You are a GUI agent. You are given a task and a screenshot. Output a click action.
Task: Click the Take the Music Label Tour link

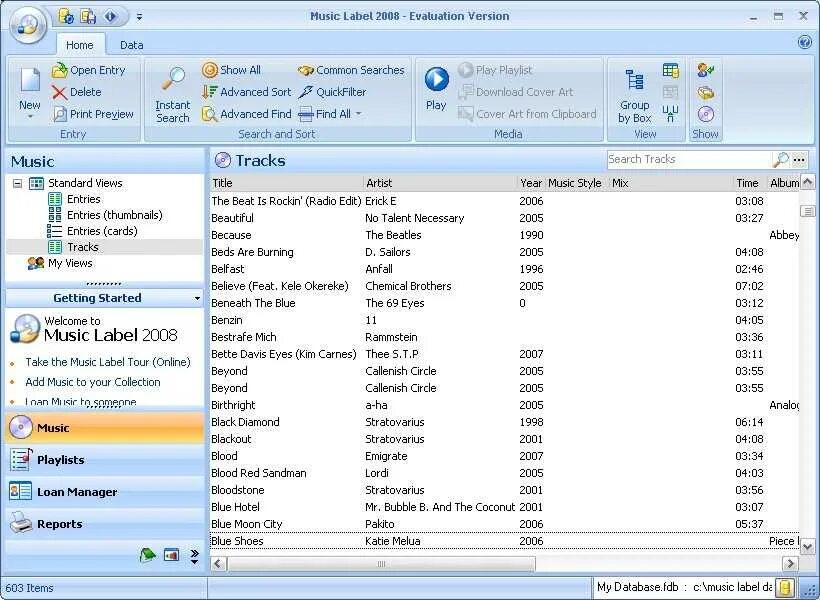[x=108, y=362]
